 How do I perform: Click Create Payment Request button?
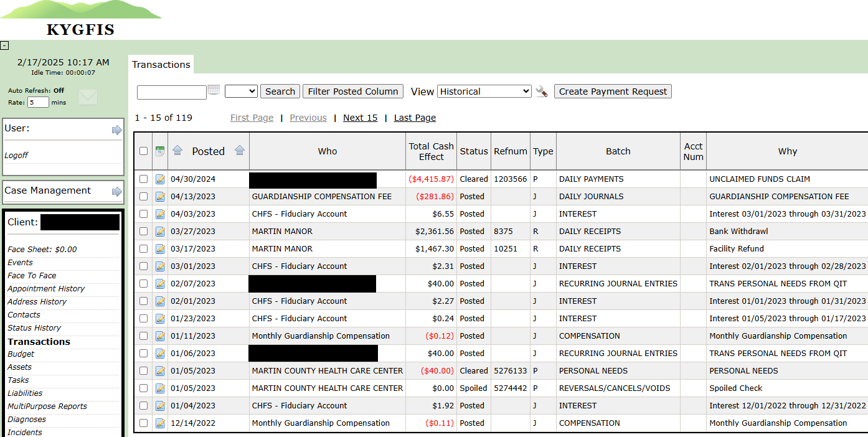click(x=613, y=92)
